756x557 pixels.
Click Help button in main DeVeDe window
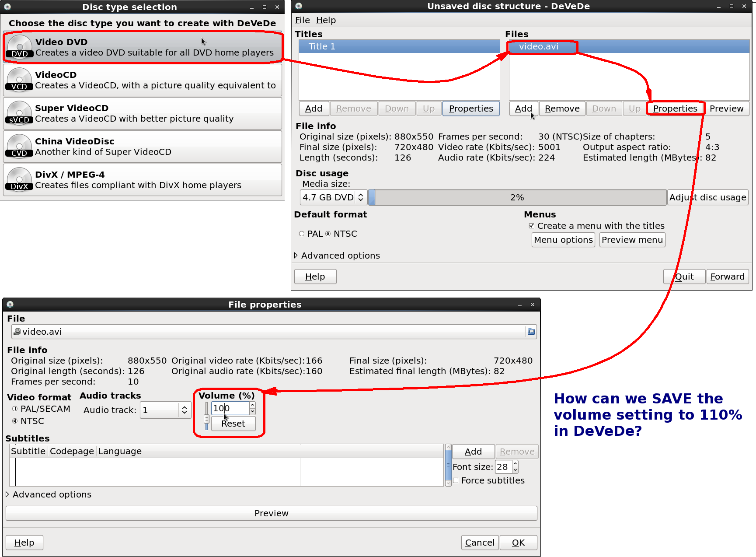[x=315, y=277]
